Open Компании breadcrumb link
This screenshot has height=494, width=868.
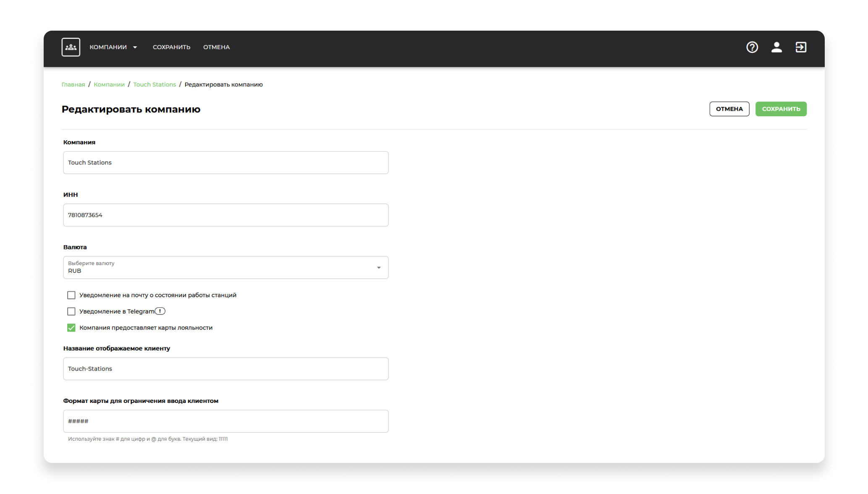109,84
